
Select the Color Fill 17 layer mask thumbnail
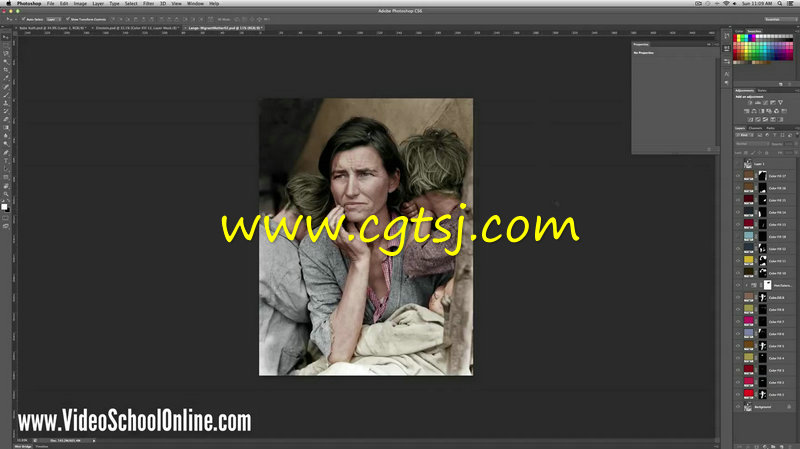pos(762,176)
